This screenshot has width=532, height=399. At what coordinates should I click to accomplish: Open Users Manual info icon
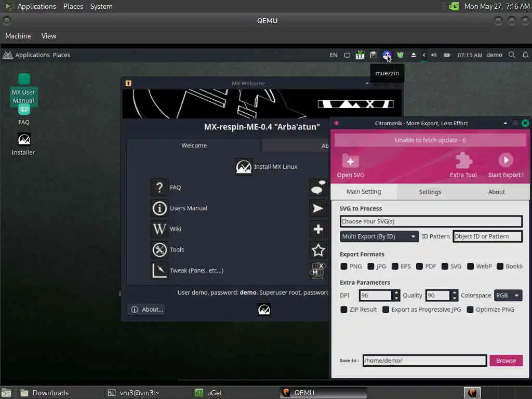(x=159, y=208)
